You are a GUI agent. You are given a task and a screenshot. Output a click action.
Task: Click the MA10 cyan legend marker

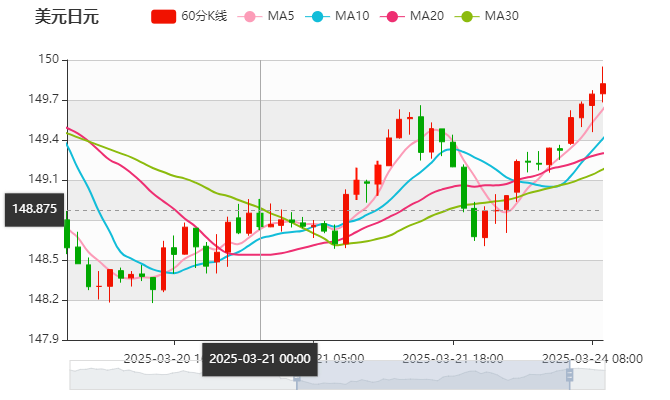click(x=318, y=16)
